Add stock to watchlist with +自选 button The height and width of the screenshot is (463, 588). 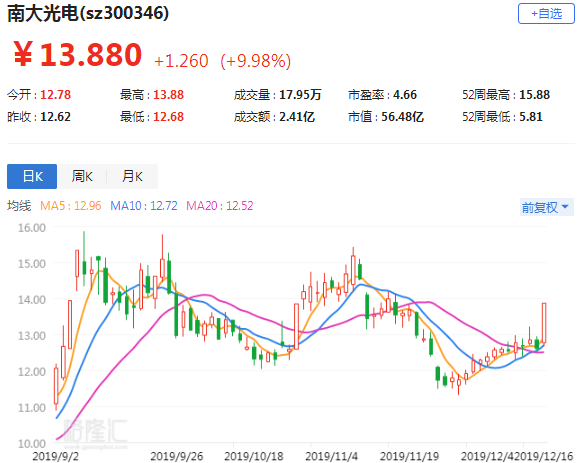(x=546, y=14)
